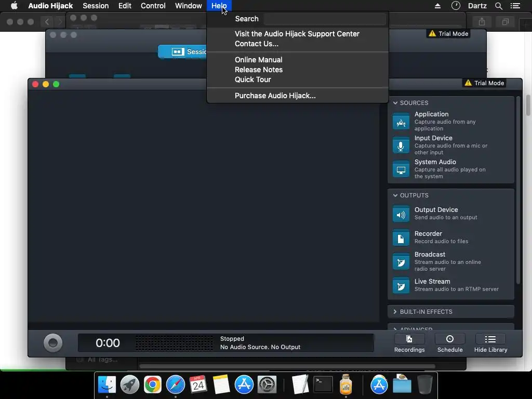Open Audio Hijack jar icon in Dock
The width and height of the screenshot is (532, 399).
coord(345,384)
